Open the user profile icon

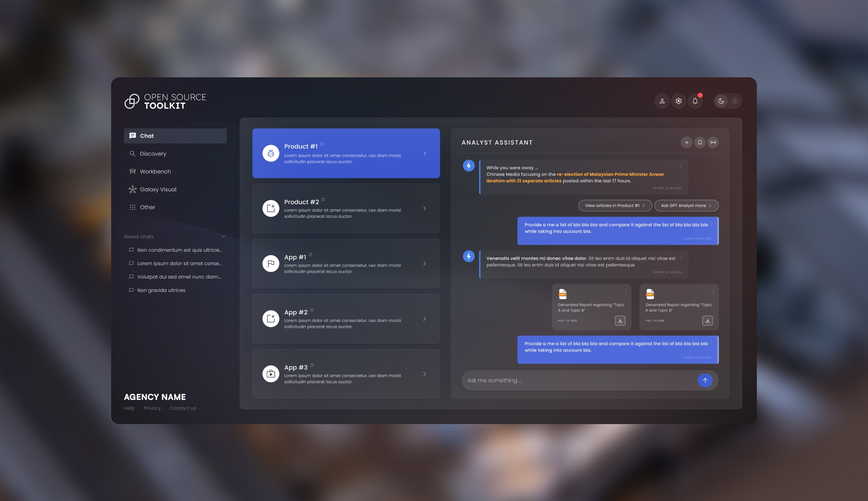[x=662, y=101]
